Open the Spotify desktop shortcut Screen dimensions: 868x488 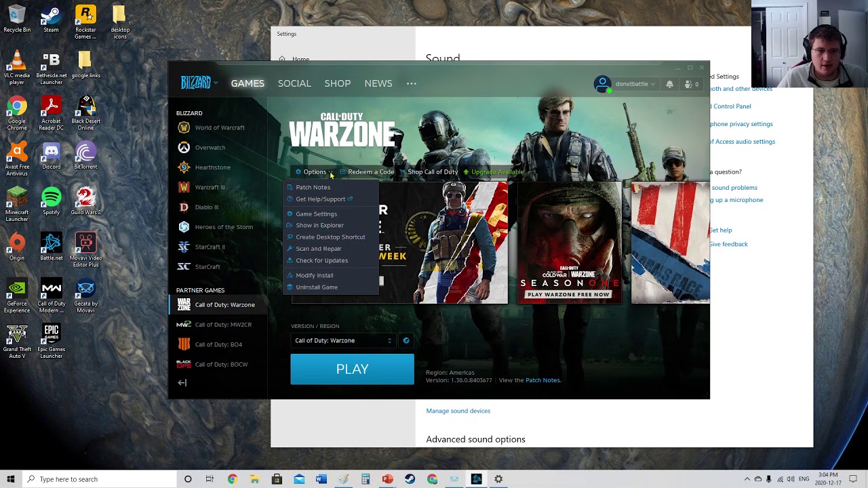(x=51, y=202)
